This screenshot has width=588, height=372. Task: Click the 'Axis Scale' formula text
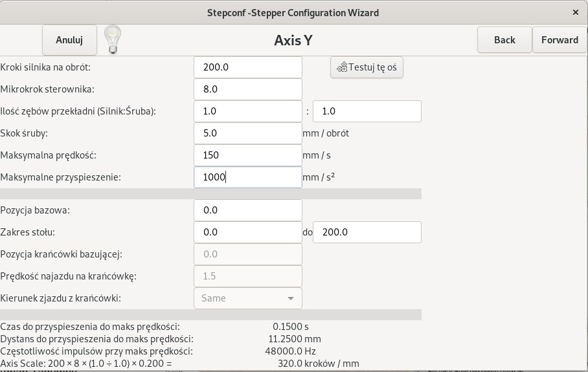point(86,364)
